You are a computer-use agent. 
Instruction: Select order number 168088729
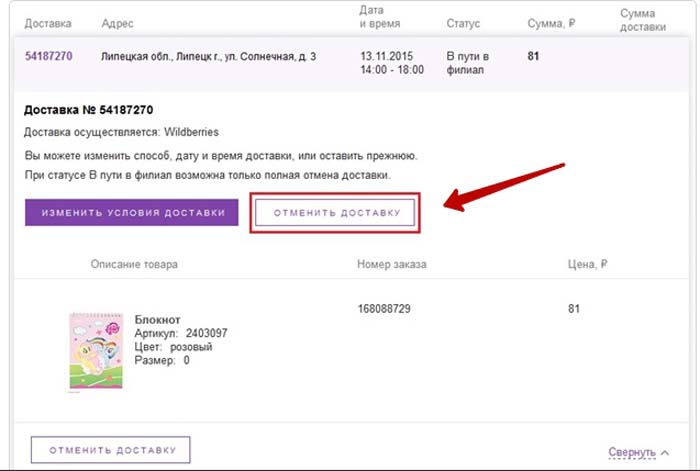384,308
